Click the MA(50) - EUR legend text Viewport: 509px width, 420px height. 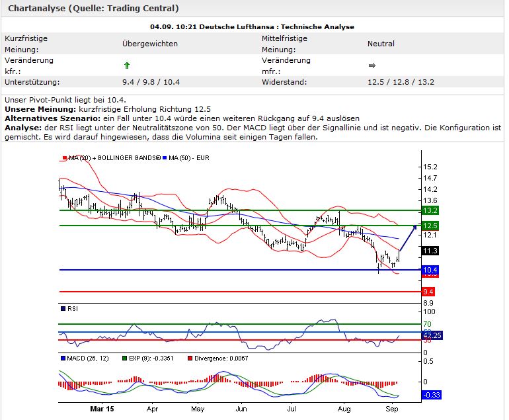point(189,158)
